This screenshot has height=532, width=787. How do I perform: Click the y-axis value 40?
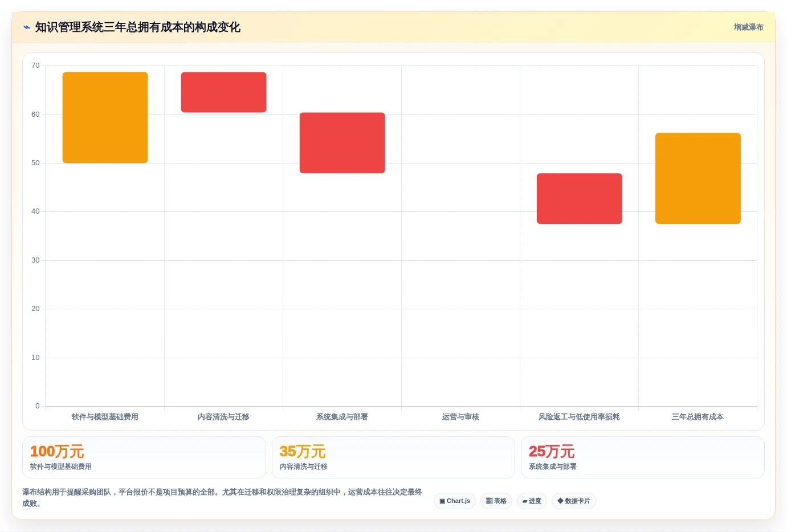pyautogui.click(x=36, y=211)
